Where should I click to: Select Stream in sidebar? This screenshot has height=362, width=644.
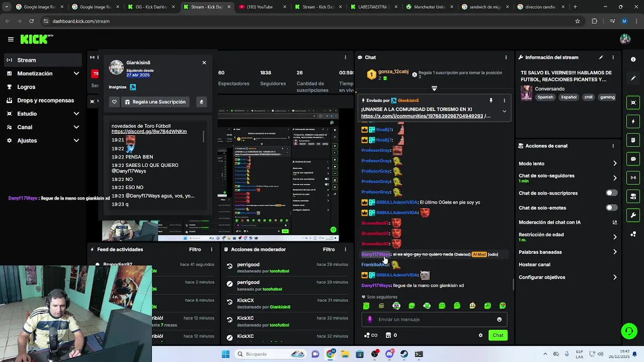click(x=43, y=60)
